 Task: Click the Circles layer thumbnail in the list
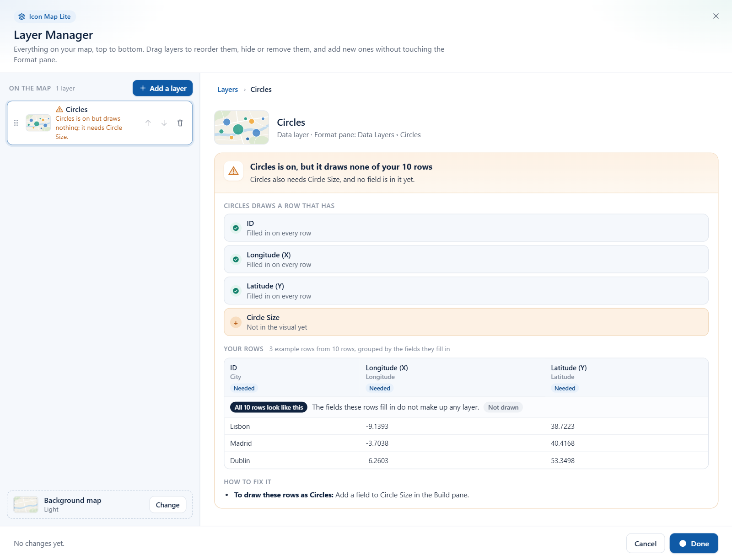coord(38,123)
